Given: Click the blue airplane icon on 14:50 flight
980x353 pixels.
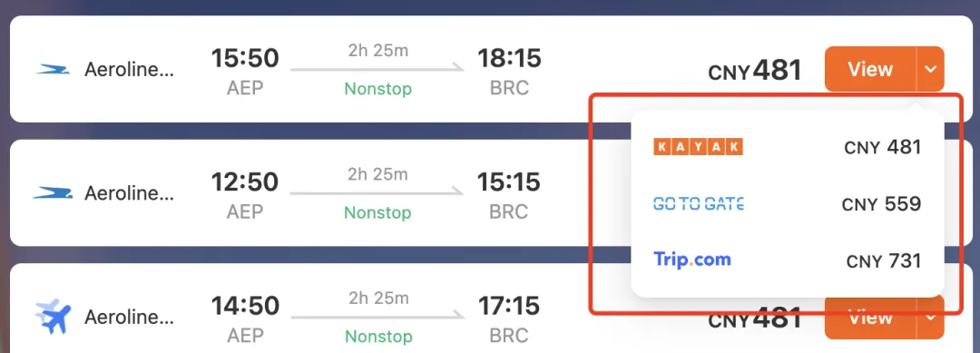Looking at the screenshot, I should coord(53,317).
